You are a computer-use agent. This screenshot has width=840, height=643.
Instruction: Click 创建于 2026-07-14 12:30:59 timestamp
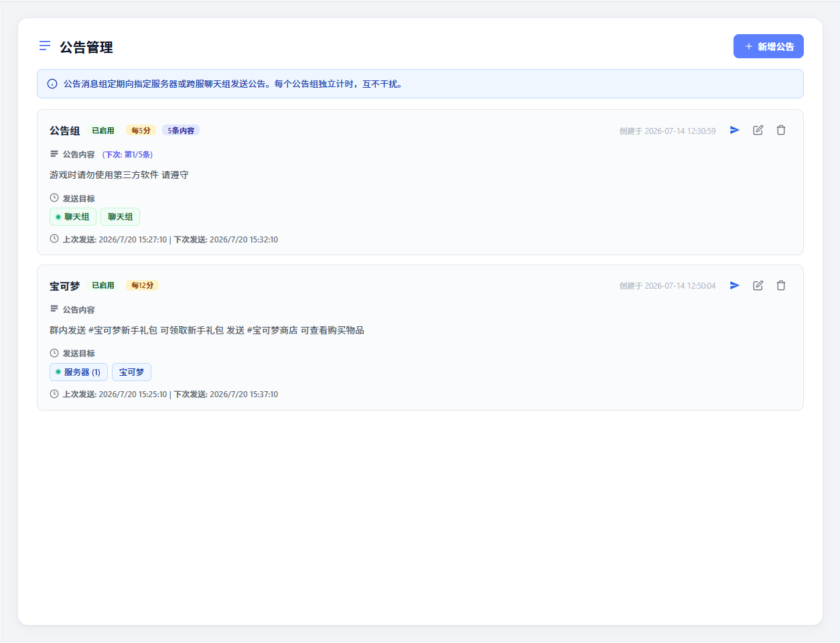pyautogui.click(x=667, y=131)
